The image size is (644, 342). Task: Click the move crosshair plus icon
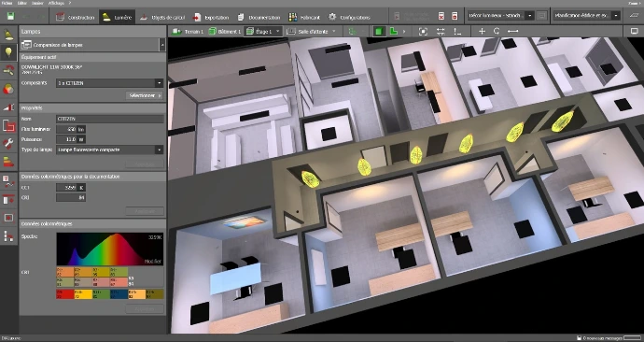pyautogui.click(x=482, y=31)
